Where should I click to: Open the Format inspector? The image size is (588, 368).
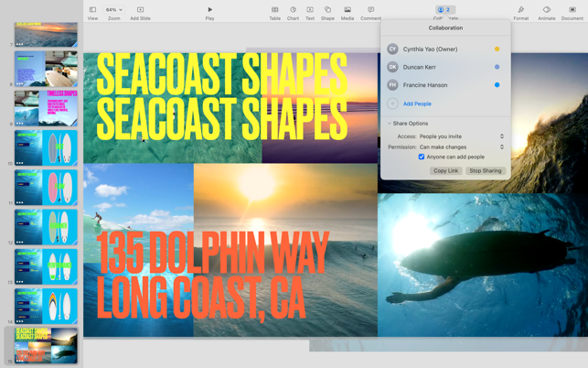tap(521, 9)
